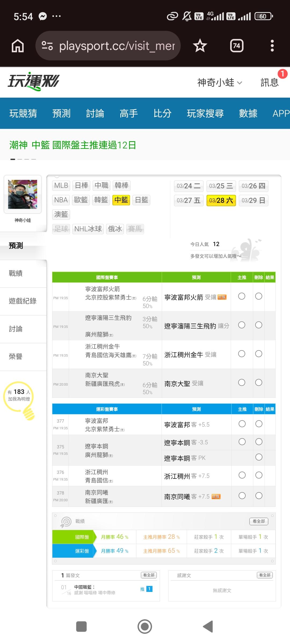Image resolution: width=290 pixels, height=644 pixels.
Task: Tap the browser home icon
Action: (18, 46)
